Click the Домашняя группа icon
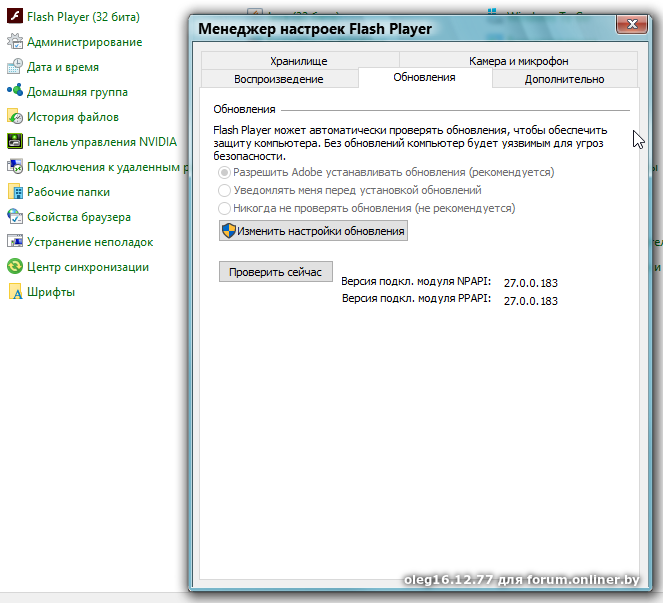 click(15, 91)
